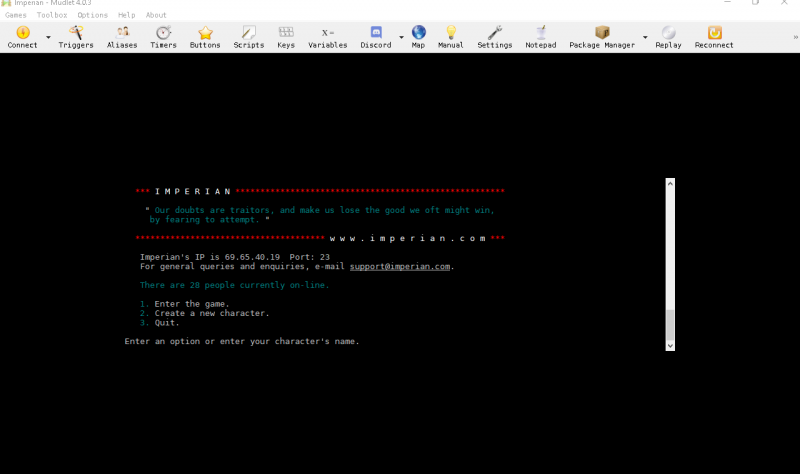Click the 'Enter the game.' option text
Viewport: 800px width, 474px height.
pyautogui.click(x=192, y=304)
